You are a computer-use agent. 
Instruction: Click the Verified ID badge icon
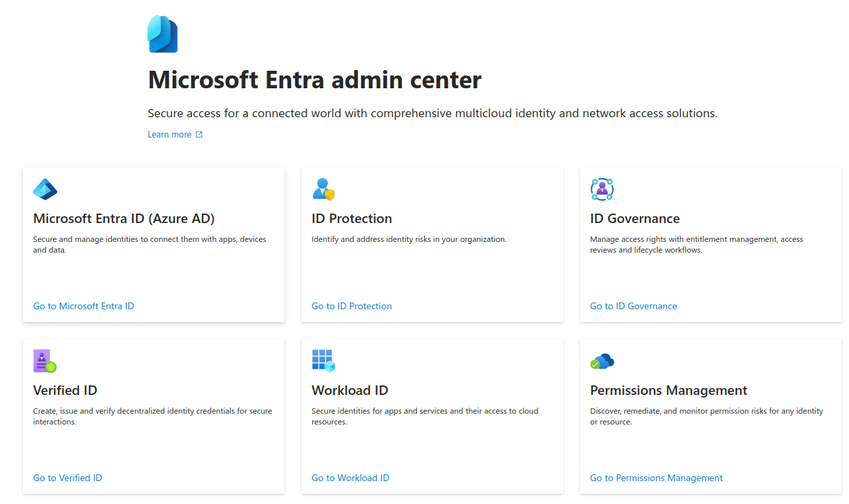point(45,361)
